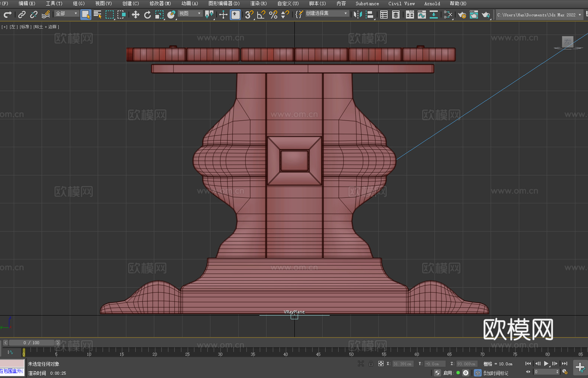Image resolution: width=588 pixels, height=378 pixels.
Task: Click the [左] viewport view label
Action: pos(13,27)
